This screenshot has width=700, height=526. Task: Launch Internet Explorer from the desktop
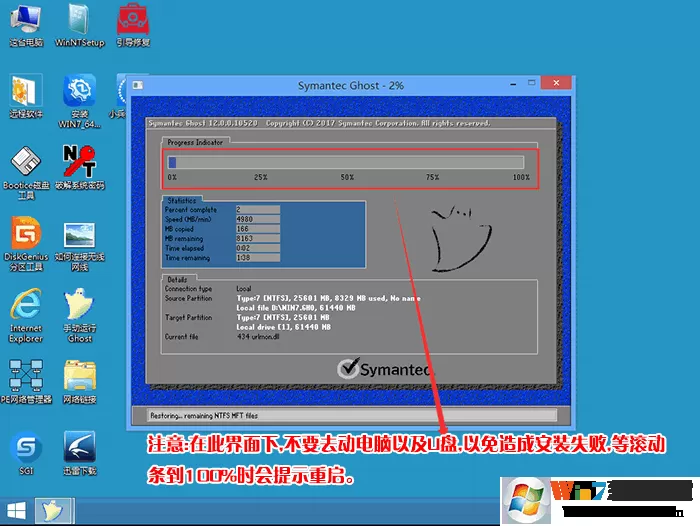26,316
